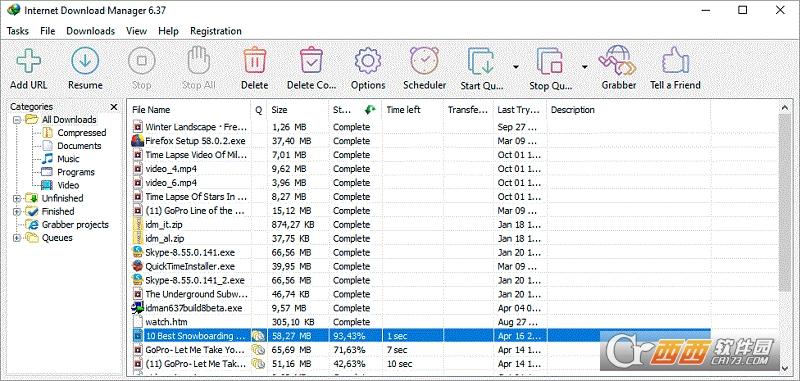Click the Delete trash icon
The image size is (800, 381).
[x=254, y=61]
